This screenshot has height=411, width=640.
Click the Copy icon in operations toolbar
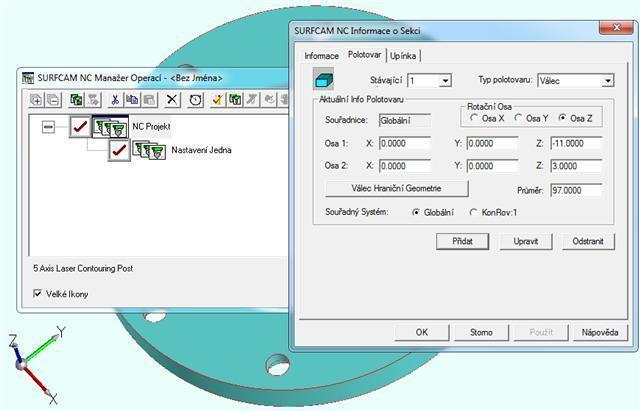point(132,100)
